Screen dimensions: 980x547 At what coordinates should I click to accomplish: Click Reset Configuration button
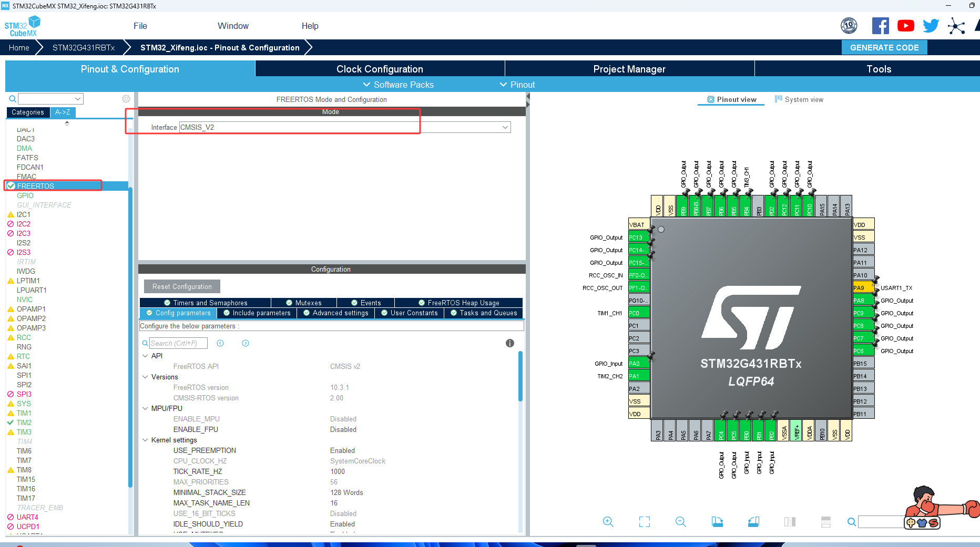[x=182, y=286]
